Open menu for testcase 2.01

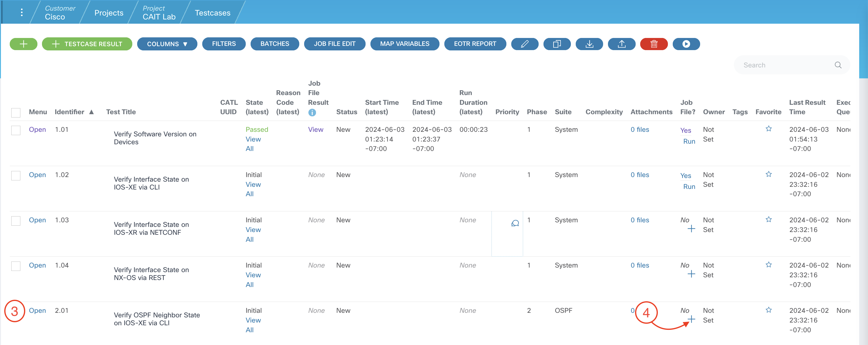(37, 310)
